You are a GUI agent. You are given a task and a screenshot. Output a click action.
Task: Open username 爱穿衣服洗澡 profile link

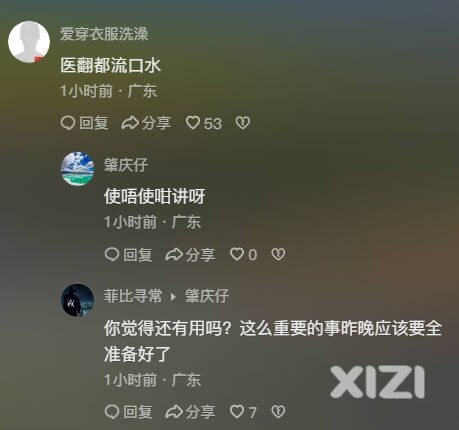click(104, 34)
